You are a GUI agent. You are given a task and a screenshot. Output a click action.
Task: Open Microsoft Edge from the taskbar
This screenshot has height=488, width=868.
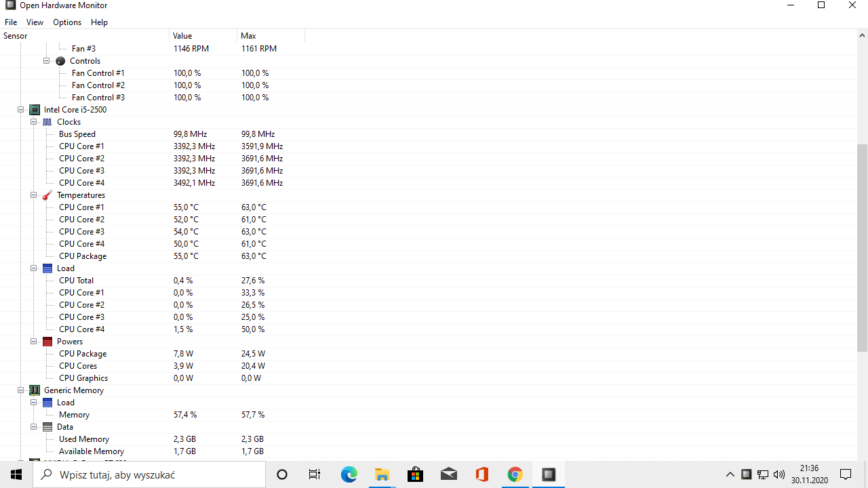(349, 474)
